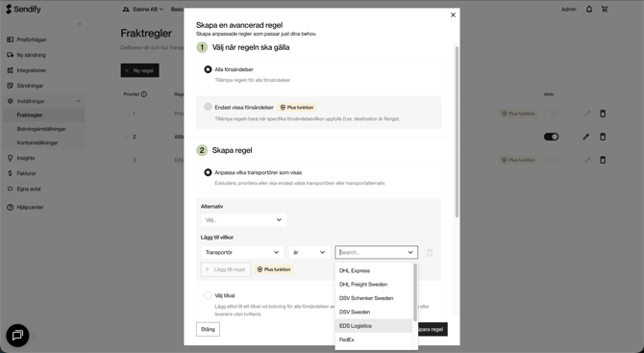This screenshot has height=353, width=644.
Task: Toggle the active switch for rule 2
Action: 551,137
